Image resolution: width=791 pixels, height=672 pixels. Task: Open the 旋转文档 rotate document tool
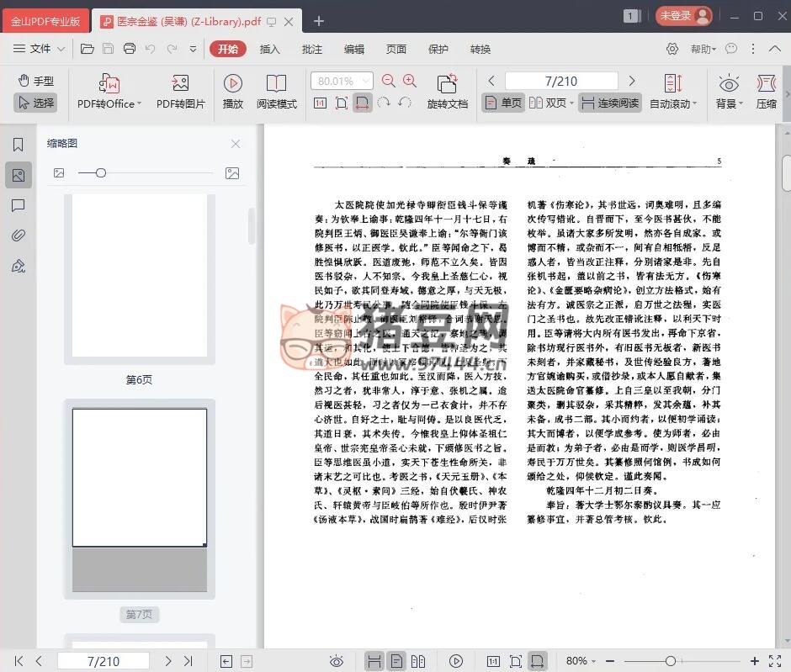[x=447, y=84]
